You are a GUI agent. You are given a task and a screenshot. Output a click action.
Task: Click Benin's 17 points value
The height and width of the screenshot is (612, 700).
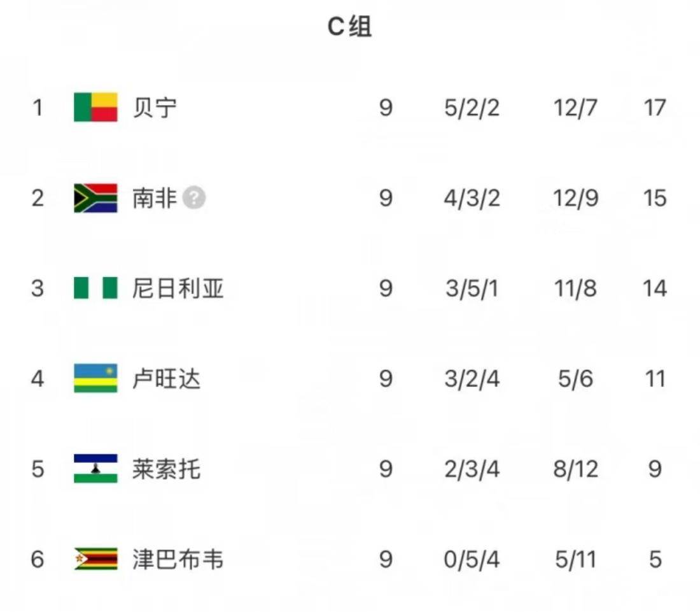[x=654, y=108]
